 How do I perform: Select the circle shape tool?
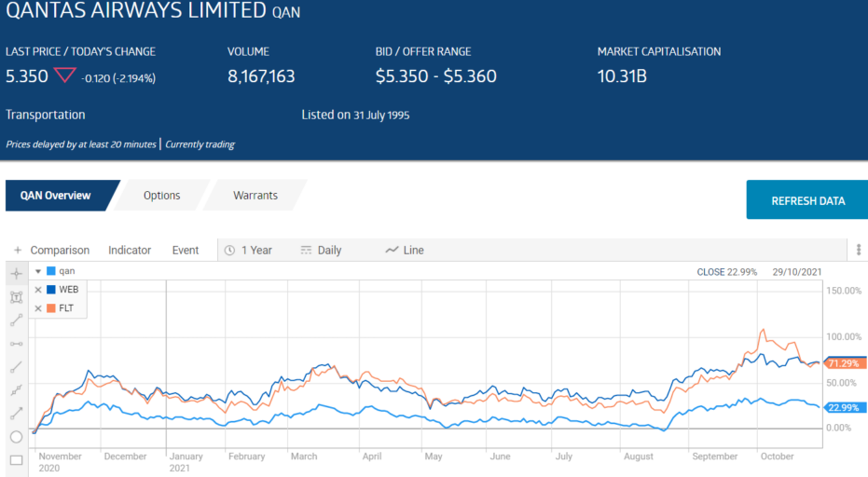[x=17, y=437]
